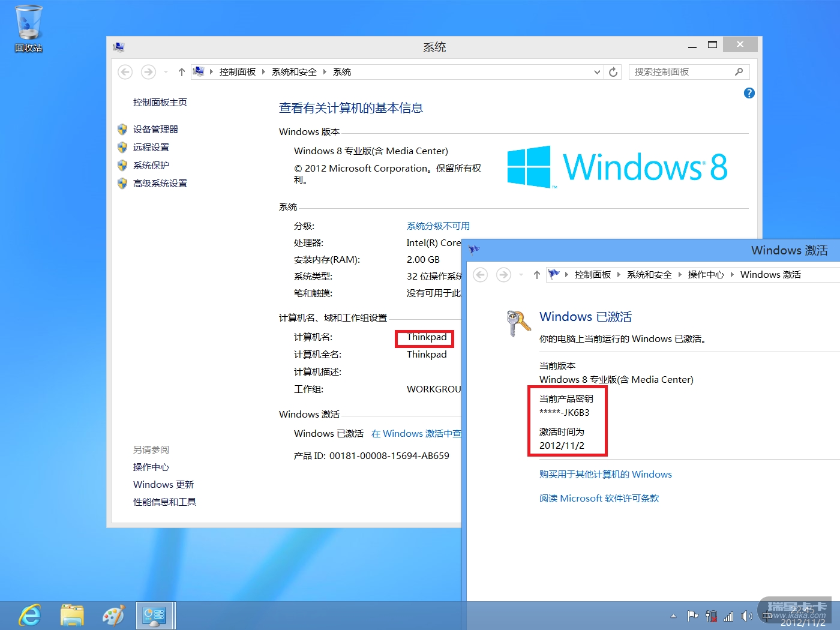Click the 系统分级不可用 link
840x630 pixels.
[438, 226]
